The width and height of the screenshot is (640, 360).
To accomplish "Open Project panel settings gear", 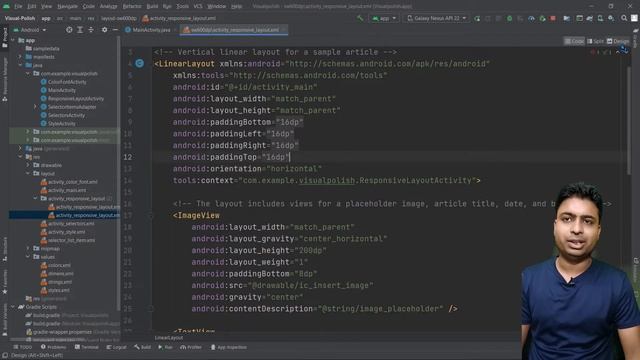I will click(x=104, y=30).
